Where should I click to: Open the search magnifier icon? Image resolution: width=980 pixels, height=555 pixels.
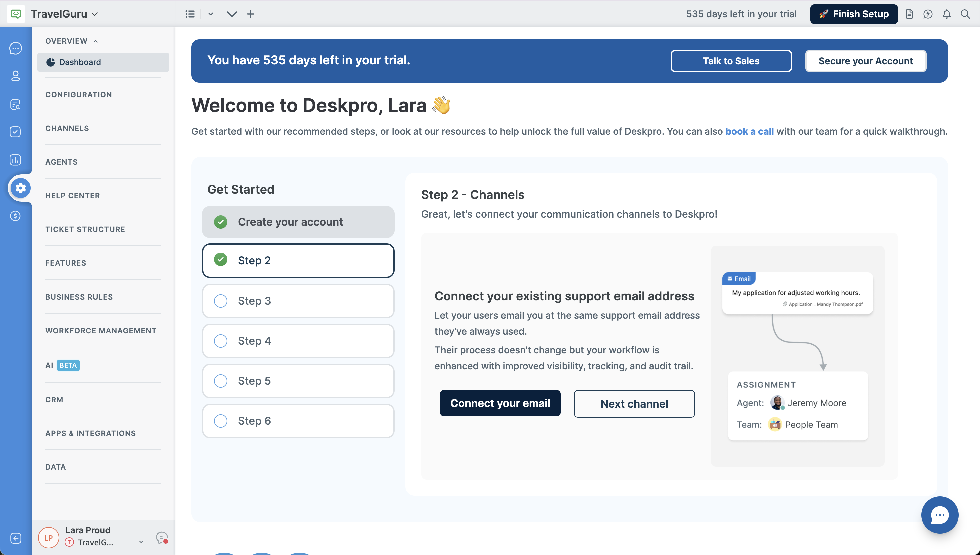pyautogui.click(x=965, y=14)
